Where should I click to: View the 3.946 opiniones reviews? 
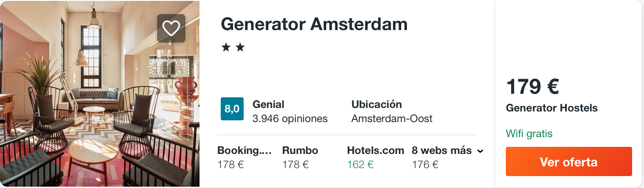pyautogui.click(x=290, y=119)
